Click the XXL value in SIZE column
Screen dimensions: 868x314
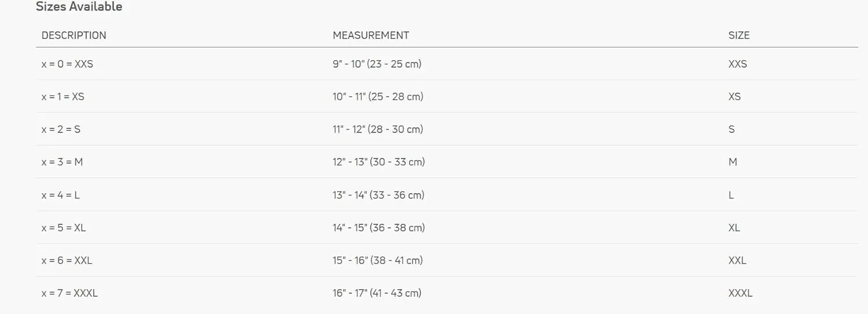tap(737, 260)
